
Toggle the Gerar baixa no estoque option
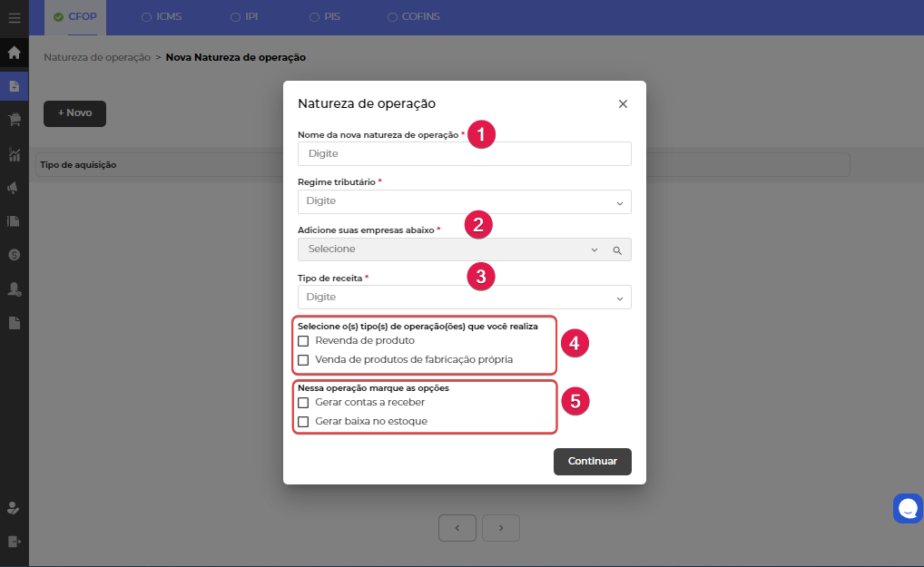click(x=303, y=422)
